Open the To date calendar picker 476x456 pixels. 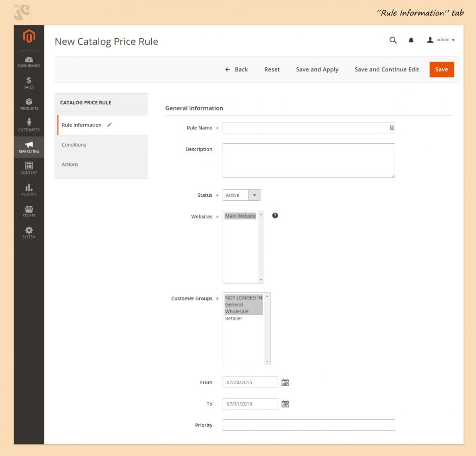coord(285,403)
